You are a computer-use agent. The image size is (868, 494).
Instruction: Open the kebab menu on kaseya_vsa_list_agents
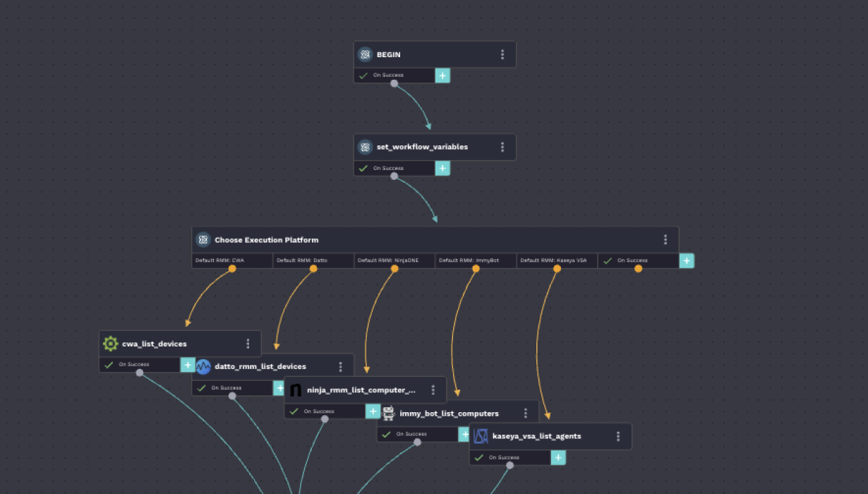point(618,436)
